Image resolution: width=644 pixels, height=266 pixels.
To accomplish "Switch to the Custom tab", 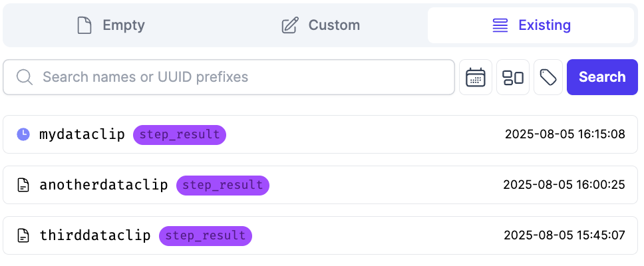I will [321, 26].
